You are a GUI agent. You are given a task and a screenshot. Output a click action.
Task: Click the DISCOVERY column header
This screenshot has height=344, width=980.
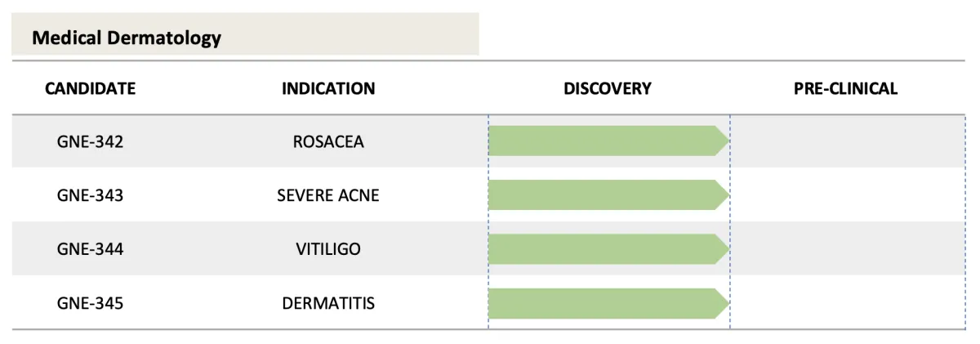coord(608,88)
